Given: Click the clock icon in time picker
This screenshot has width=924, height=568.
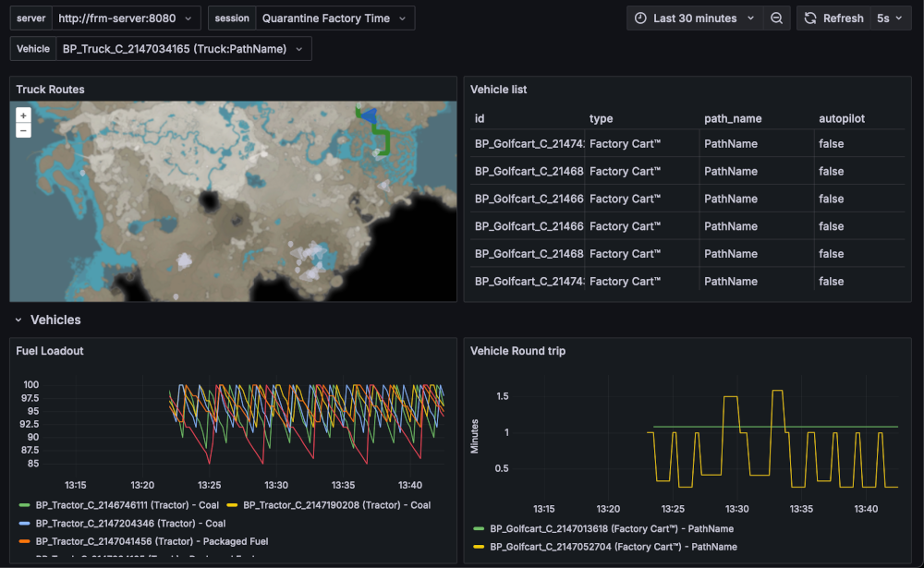Looking at the screenshot, I should click(x=640, y=18).
